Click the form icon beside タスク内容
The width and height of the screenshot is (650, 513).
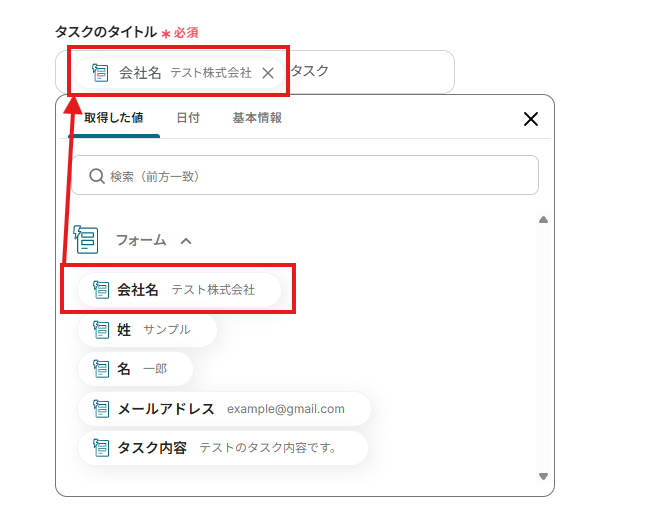pyautogui.click(x=101, y=448)
